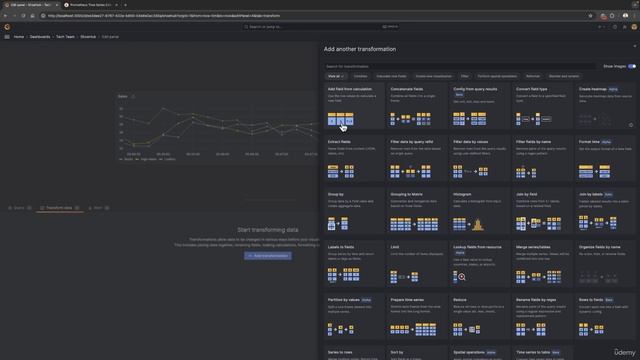640x360 pixels.
Task: Select the Group by transformation card
Action: [x=354, y=212]
